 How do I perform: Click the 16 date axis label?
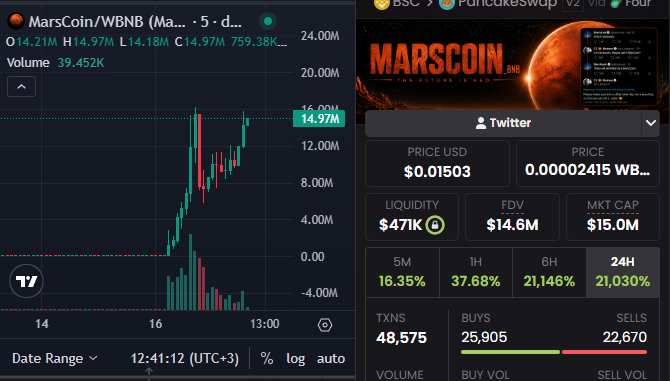[x=156, y=324]
